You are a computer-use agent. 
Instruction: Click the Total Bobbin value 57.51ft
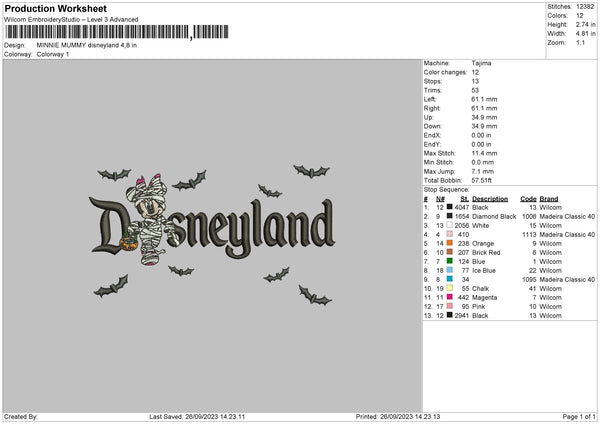pyautogui.click(x=481, y=180)
